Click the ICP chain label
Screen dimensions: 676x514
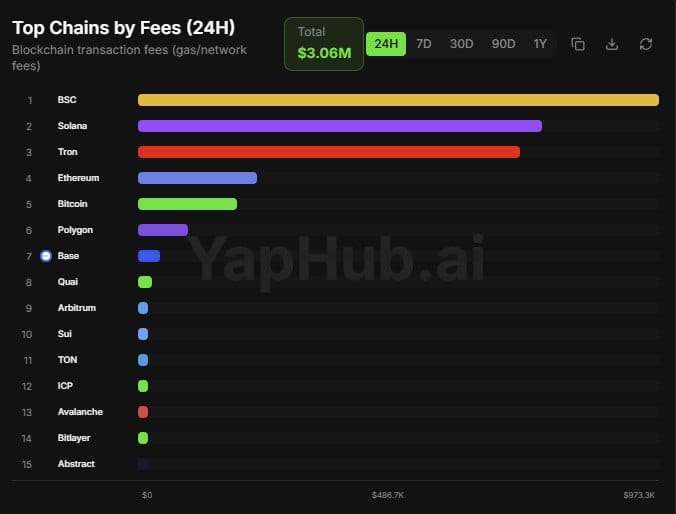coord(65,386)
